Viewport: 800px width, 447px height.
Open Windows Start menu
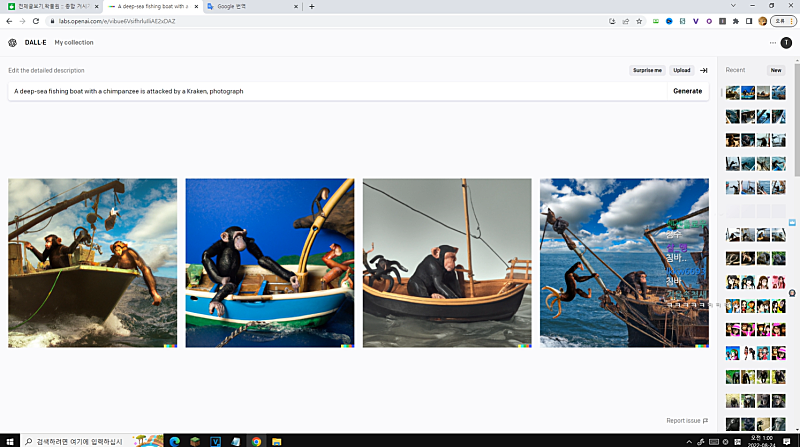pyautogui.click(x=10, y=441)
